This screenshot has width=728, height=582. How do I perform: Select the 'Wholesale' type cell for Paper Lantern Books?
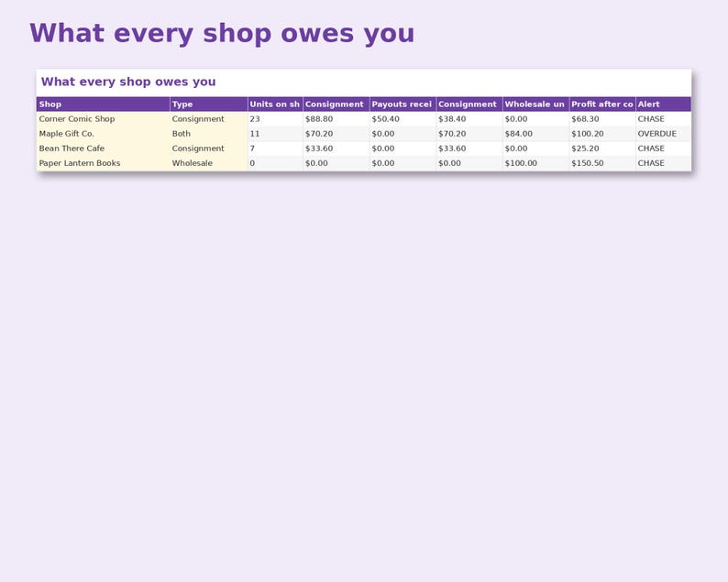208,163
